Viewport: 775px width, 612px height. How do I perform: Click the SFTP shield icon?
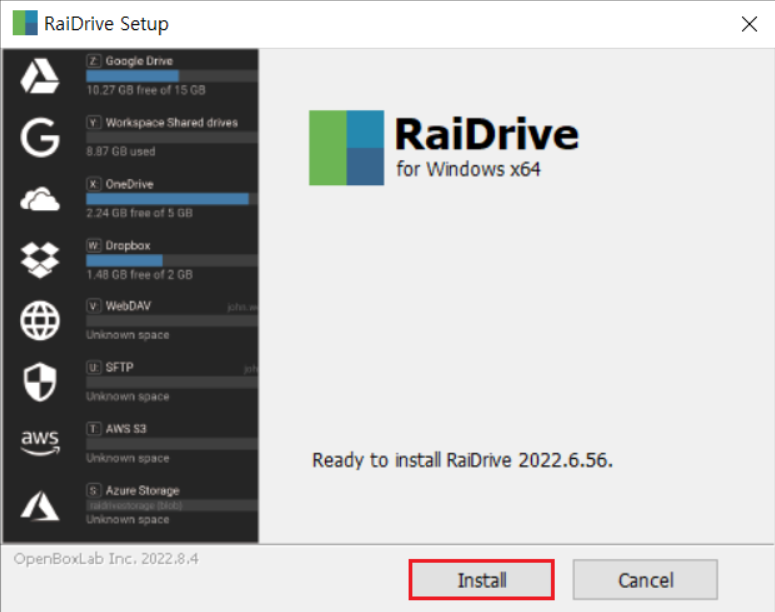(x=40, y=382)
